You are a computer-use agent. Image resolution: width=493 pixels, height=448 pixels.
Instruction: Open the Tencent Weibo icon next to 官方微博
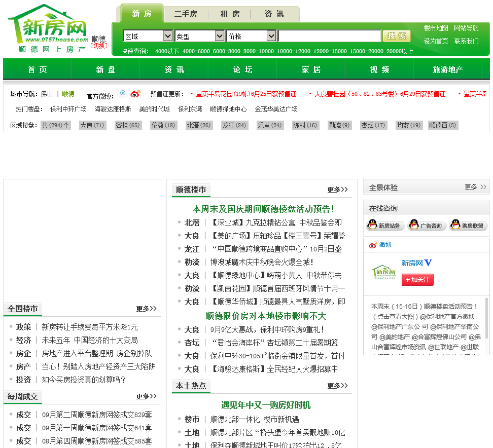pos(123,94)
